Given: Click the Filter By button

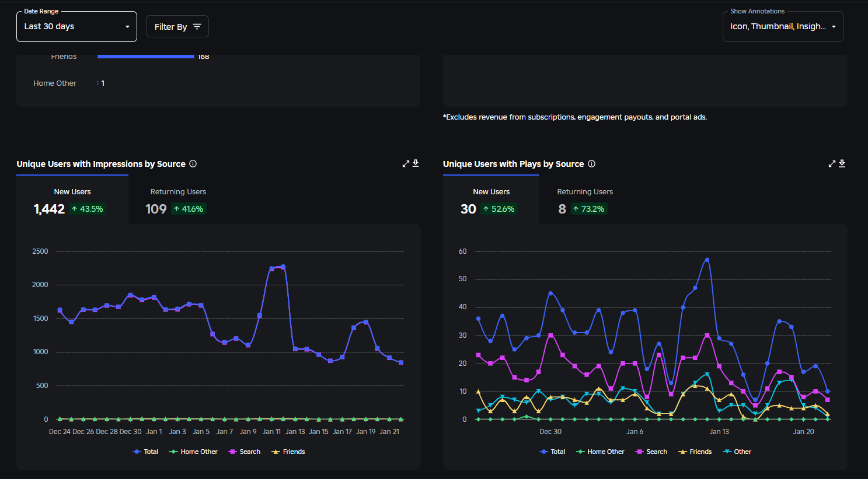Looking at the screenshot, I should point(177,27).
